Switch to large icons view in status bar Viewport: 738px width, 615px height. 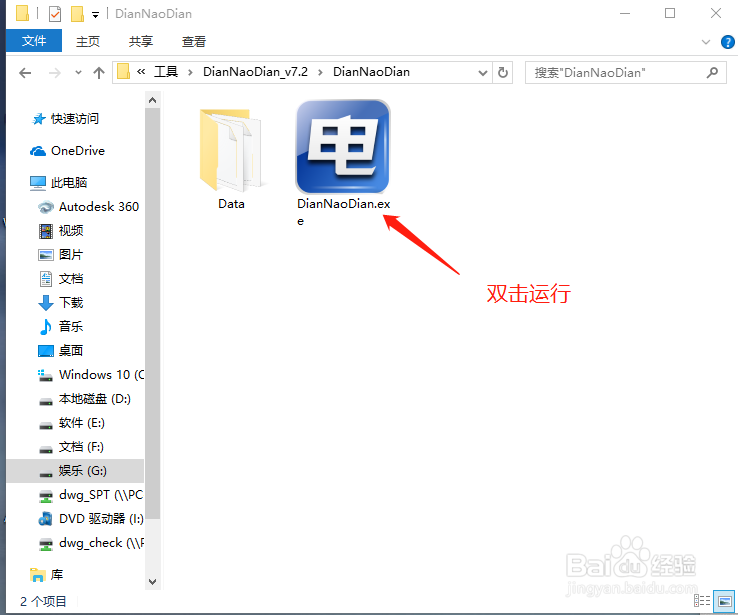click(724, 601)
